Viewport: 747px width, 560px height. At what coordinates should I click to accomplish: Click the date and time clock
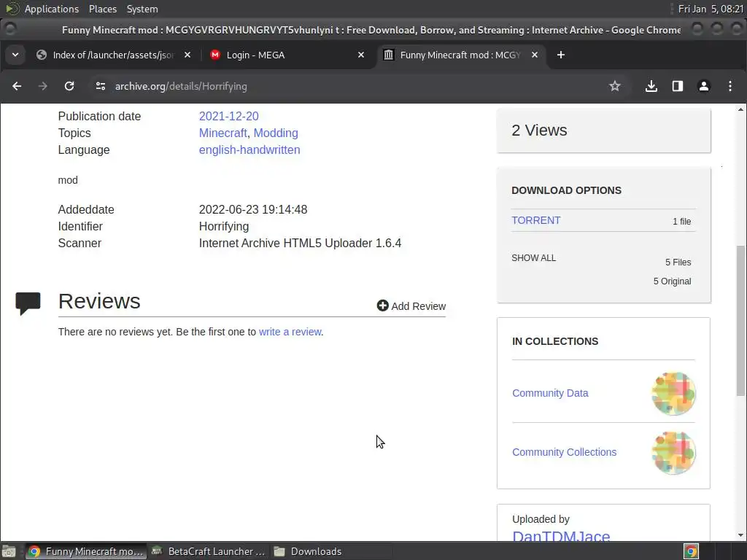[x=711, y=9]
